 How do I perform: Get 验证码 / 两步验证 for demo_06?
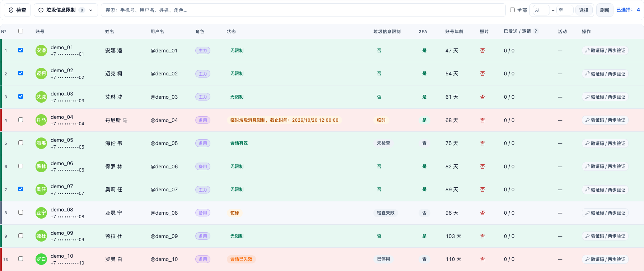click(x=605, y=167)
